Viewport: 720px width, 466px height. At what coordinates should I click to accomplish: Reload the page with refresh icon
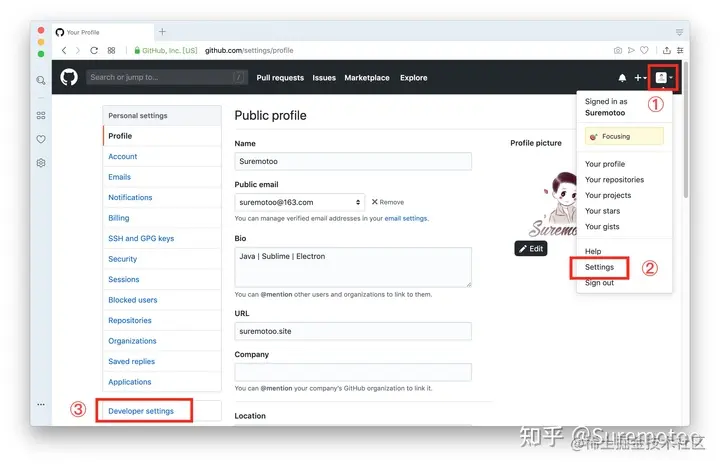click(x=94, y=50)
